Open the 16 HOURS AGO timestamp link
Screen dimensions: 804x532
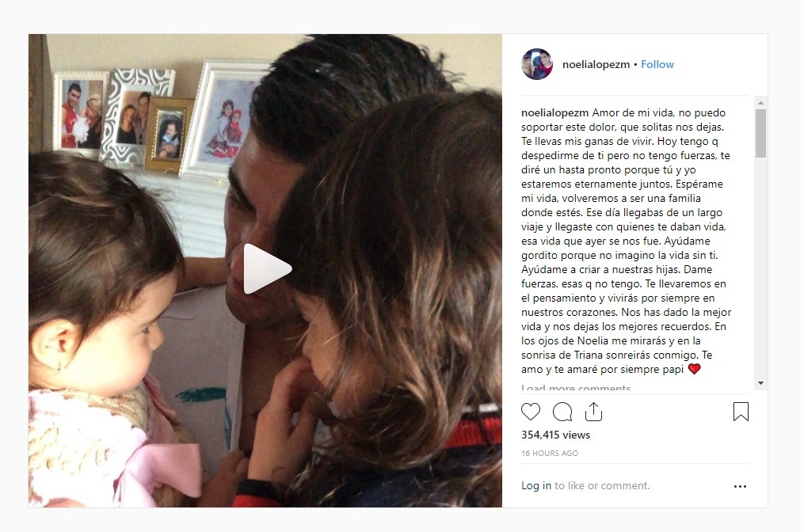[550, 453]
